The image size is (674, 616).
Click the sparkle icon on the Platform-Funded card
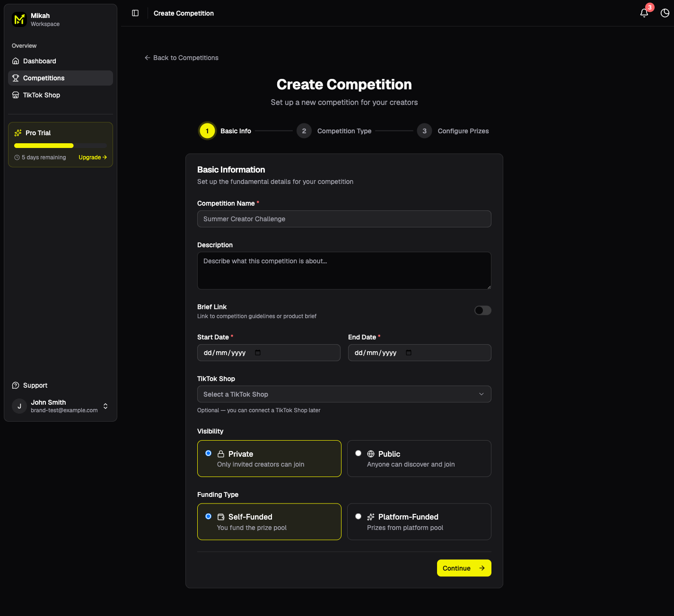(371, 517)
